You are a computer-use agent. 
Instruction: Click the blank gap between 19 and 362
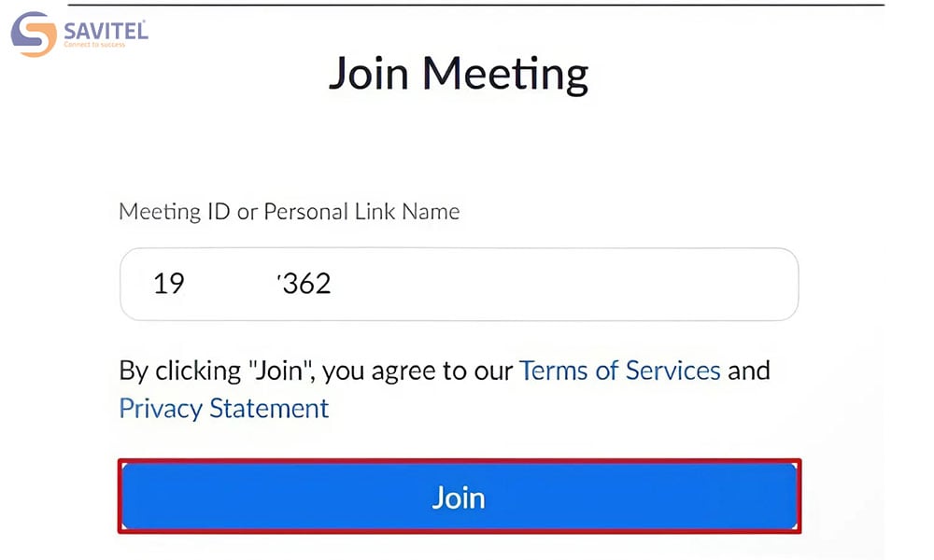[231, 284]
